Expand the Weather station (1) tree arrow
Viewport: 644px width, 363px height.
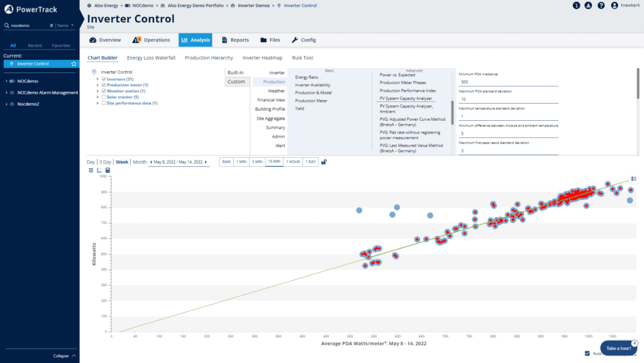[x=97, y=91]
